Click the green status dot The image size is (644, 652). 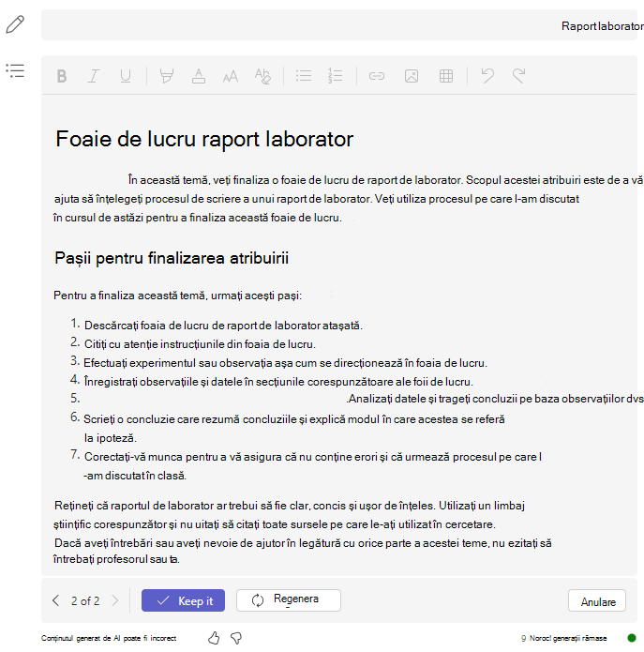click(632, 638)
